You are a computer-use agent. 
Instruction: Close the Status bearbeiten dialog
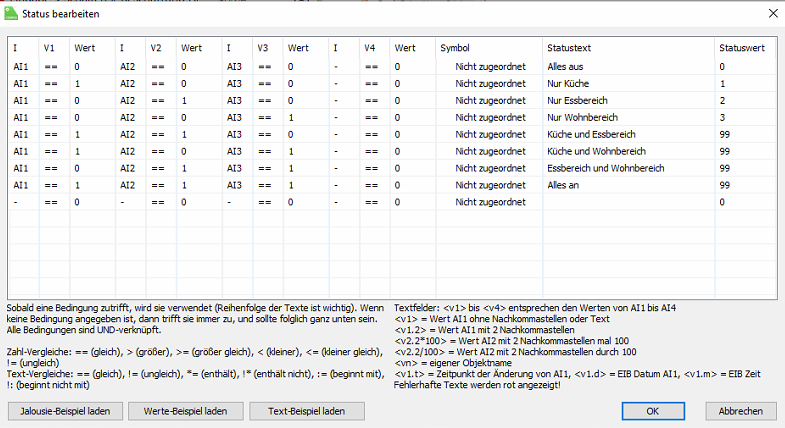click(771, 14)
